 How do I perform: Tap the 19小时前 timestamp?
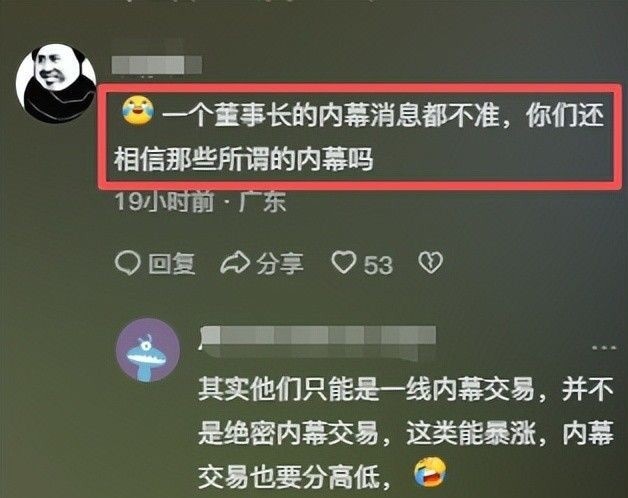pos(164,201)
